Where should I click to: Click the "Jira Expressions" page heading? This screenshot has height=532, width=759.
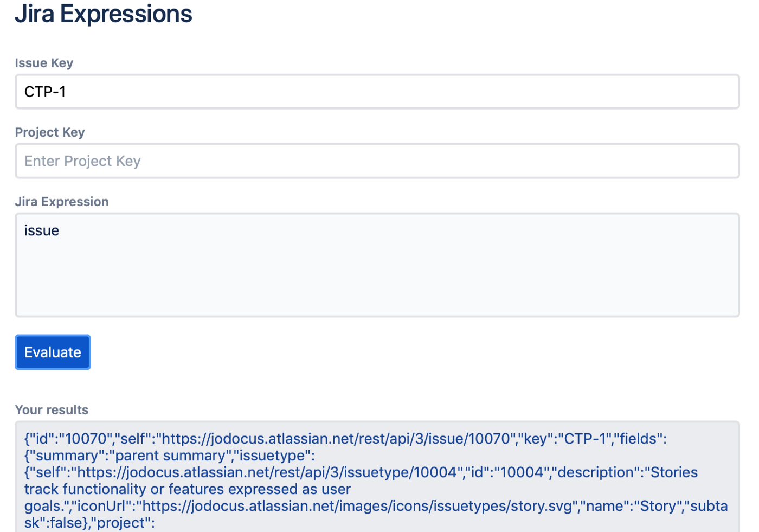point(104,14)
